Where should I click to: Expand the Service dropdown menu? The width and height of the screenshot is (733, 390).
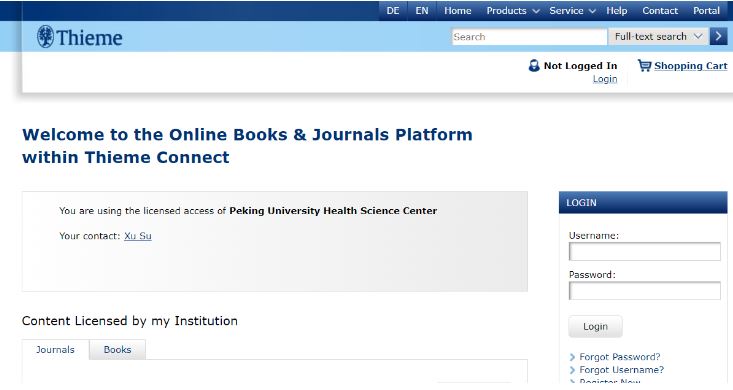click(x=572, y=11)
